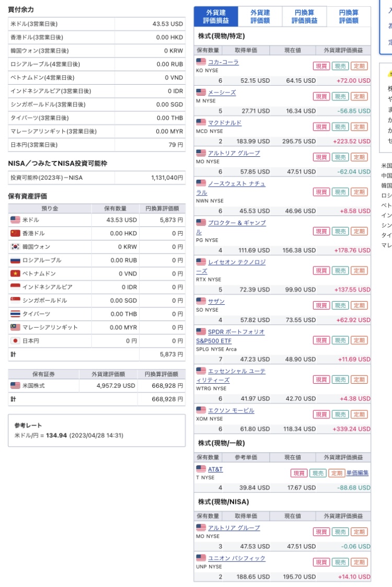
Task: Click 現買 button for メーシーズ
Action: tap(321, 97)
